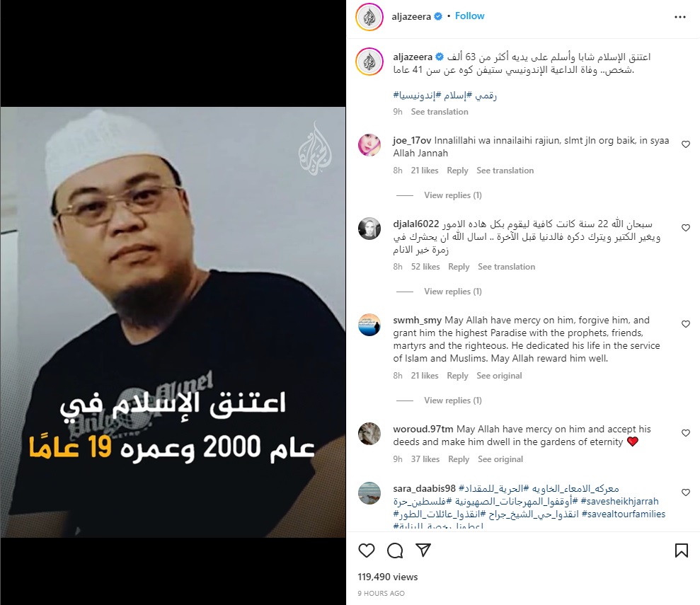Open joe_17ov's profile avatar

click(x=369, y=144)
